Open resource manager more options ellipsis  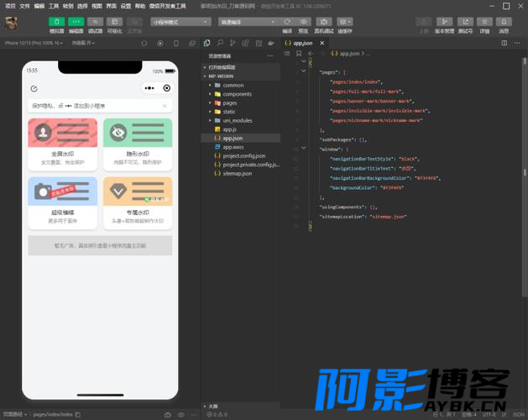(270, 55)
